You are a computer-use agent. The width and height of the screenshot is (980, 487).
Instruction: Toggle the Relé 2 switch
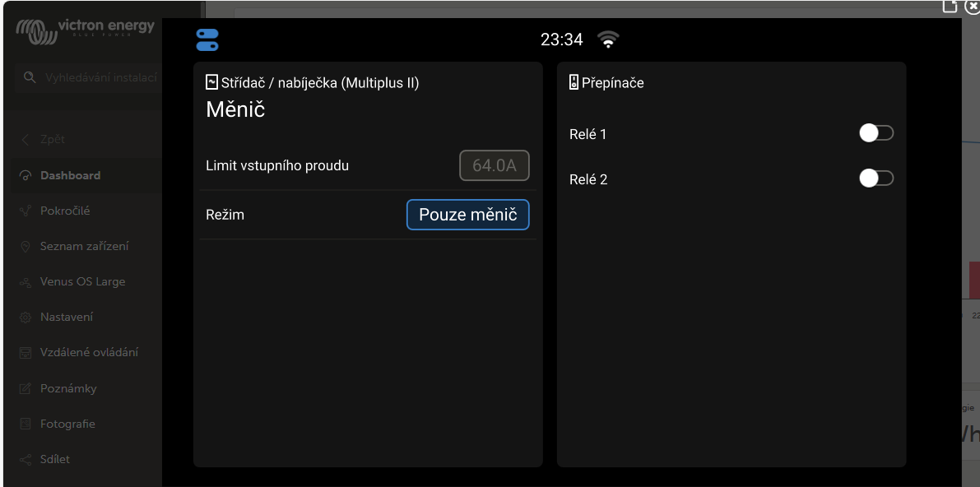click(875, 179)
